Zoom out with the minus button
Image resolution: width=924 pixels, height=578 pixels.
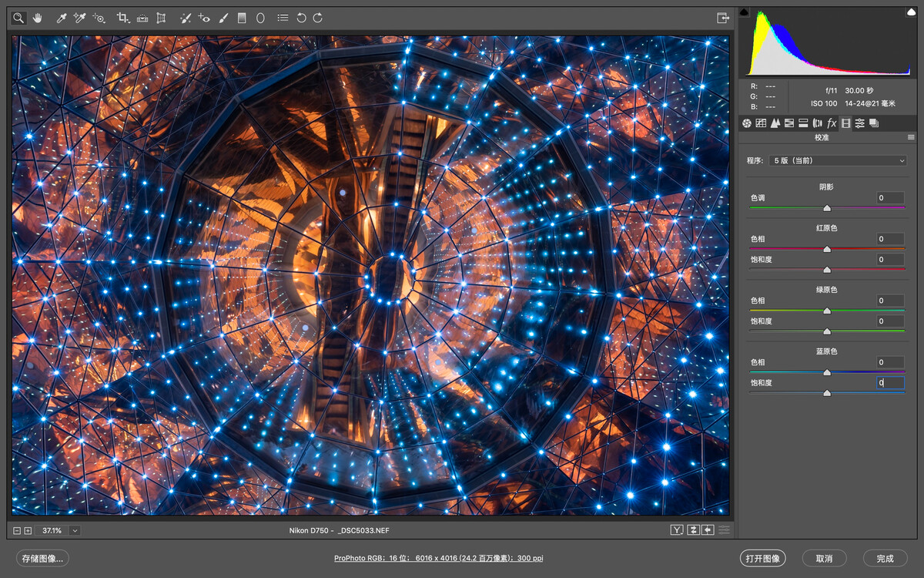[17, 530]
